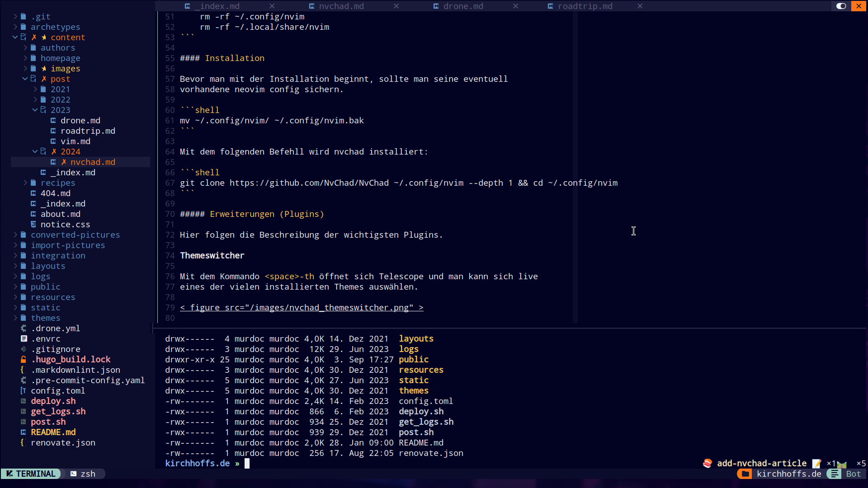Close the nvchad.md buffer tab
Image resolution: width=868 pixels, height=488 pixels.
396,6
